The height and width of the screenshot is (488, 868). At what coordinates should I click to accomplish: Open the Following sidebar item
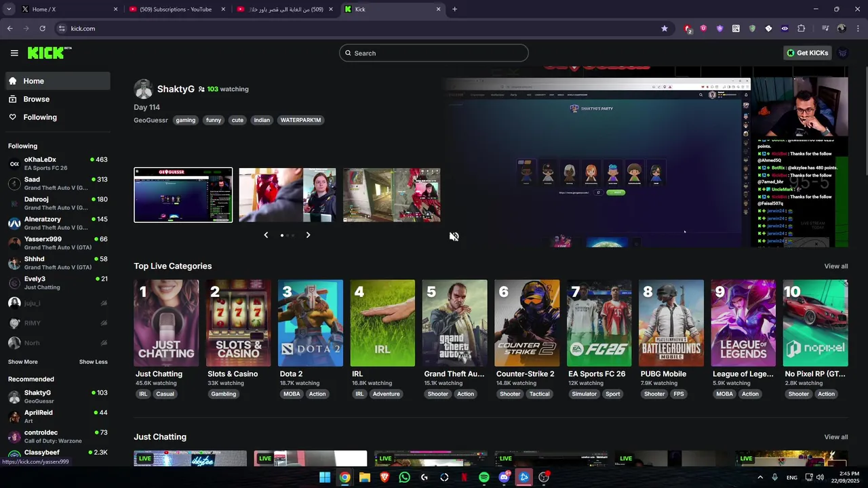[58, 117]
